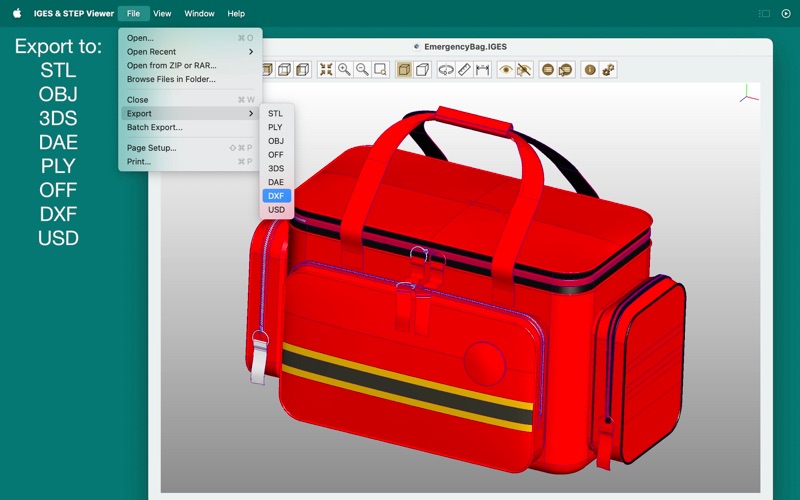This screenshot has height=500, width=800.
Task: Click the Fit to window icon
Action: 326,69
